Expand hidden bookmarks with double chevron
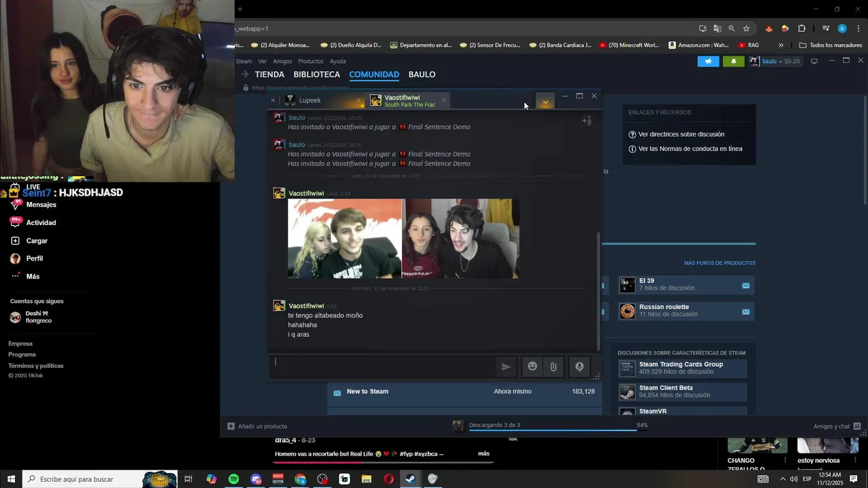This screenshot has width=868, height=488. click(x=781, y=45)
